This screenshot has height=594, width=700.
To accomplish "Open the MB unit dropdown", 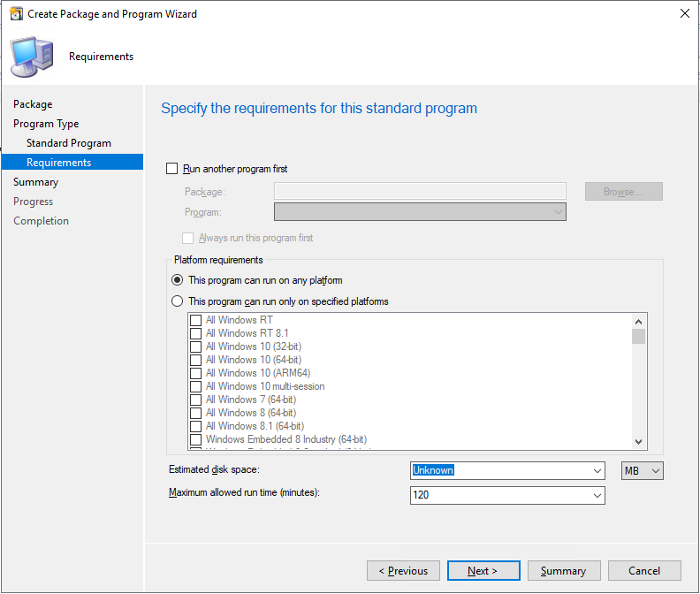I will point(642,471).
